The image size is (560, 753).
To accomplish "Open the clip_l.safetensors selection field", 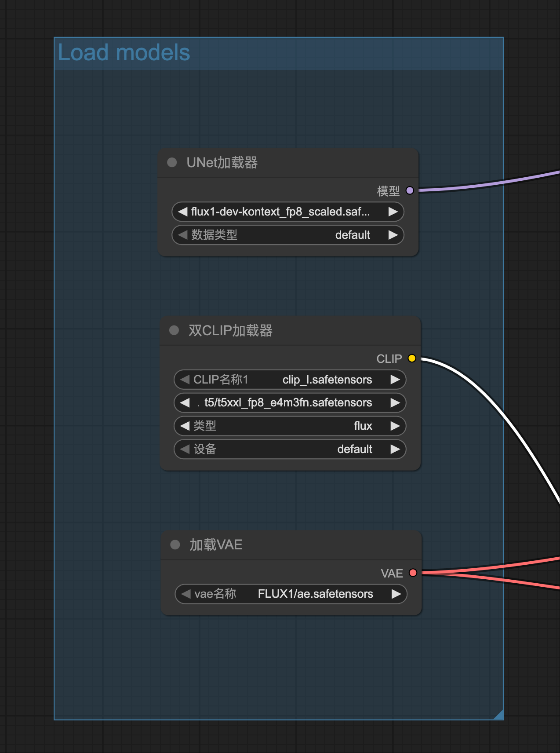I will (289, 380).
